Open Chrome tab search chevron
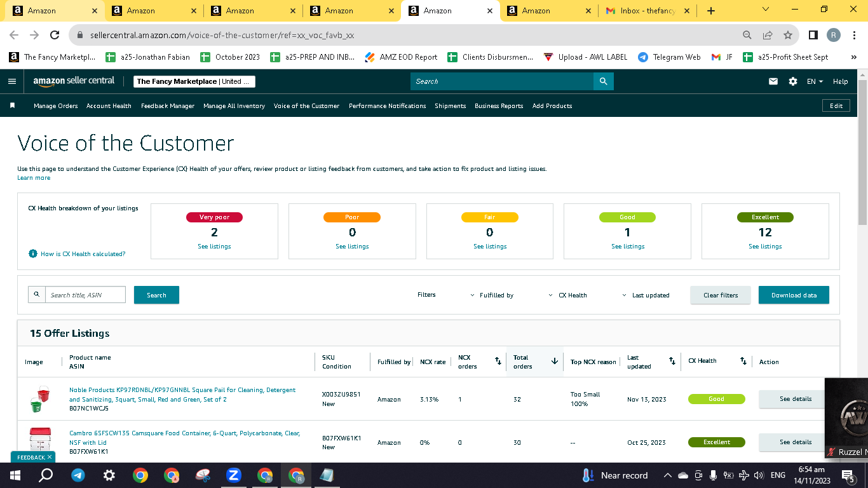 click(x=765, y=10)
